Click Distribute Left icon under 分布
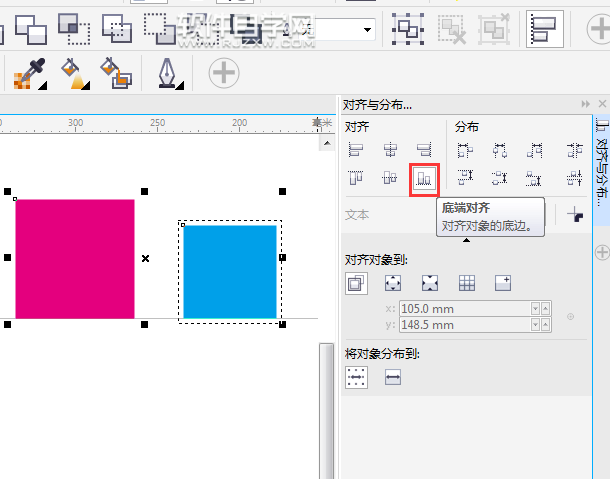Viewport: 610px width, 479px height. pos(465,150)
